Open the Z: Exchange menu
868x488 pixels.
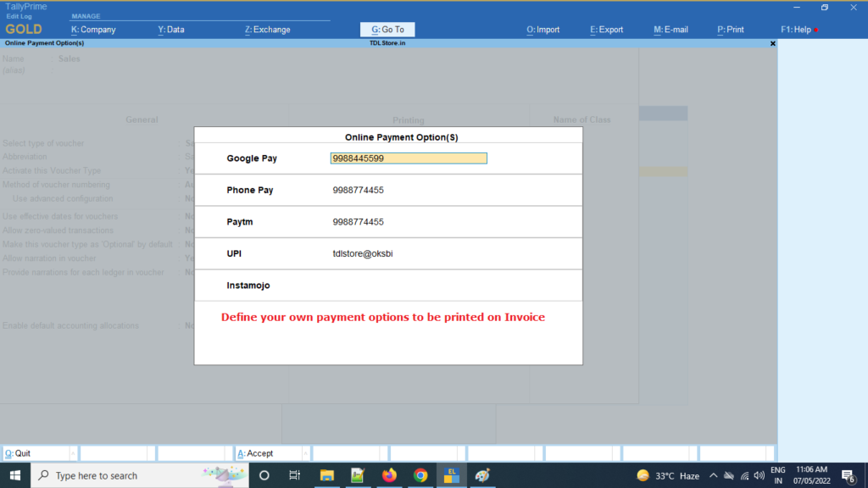click(267, 29)
